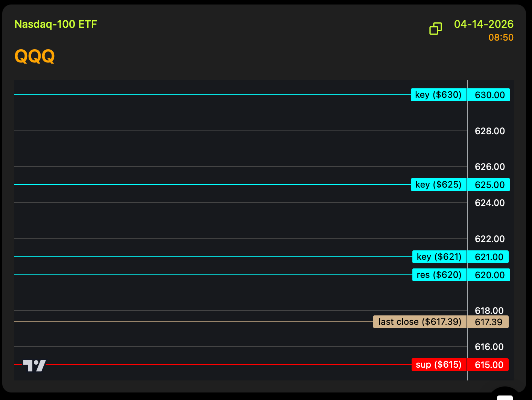Viewport: 532px width, 400px height.
Task: Click the 626.00 axis value
Action: (490, 167)
